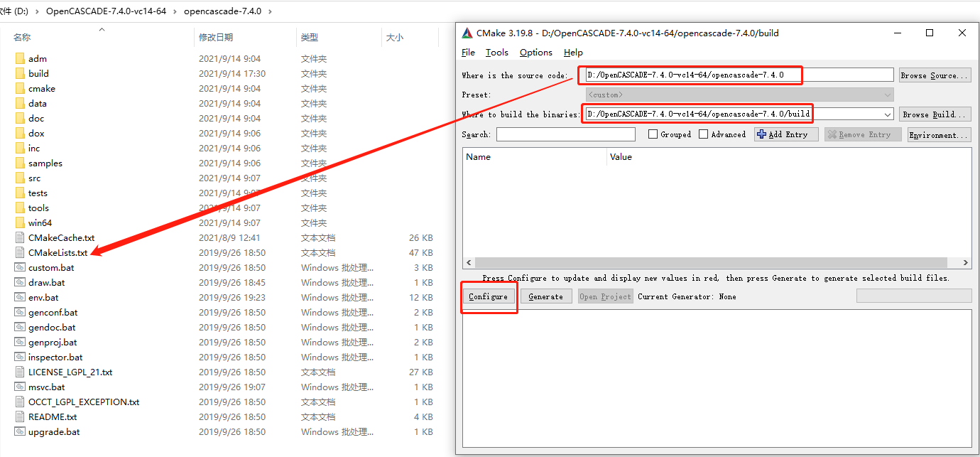Click the Browse Source button
980x457 pixels.
(x=934, y=75)
